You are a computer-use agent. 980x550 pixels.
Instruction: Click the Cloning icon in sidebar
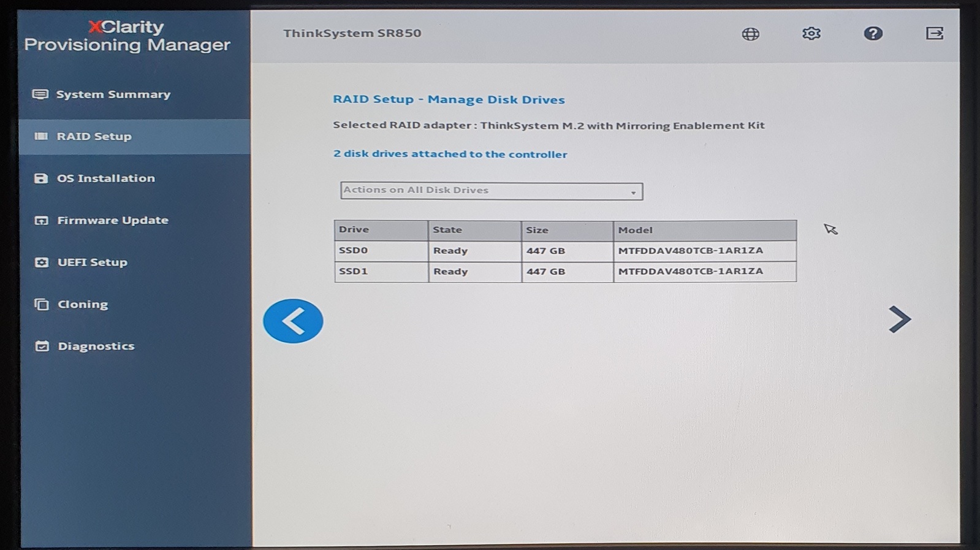[41, 304]
